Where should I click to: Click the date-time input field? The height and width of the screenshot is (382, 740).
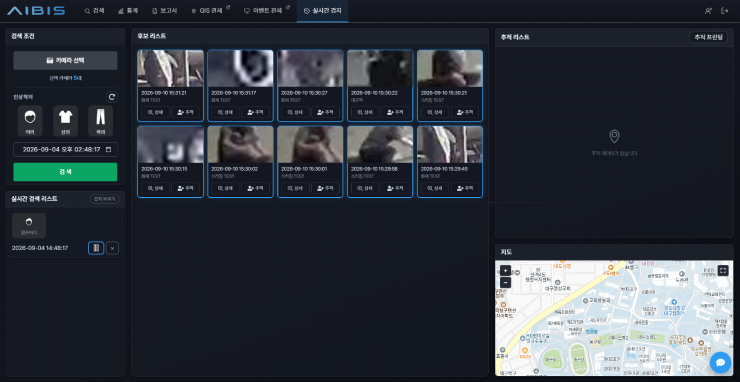tap(65, 149)
